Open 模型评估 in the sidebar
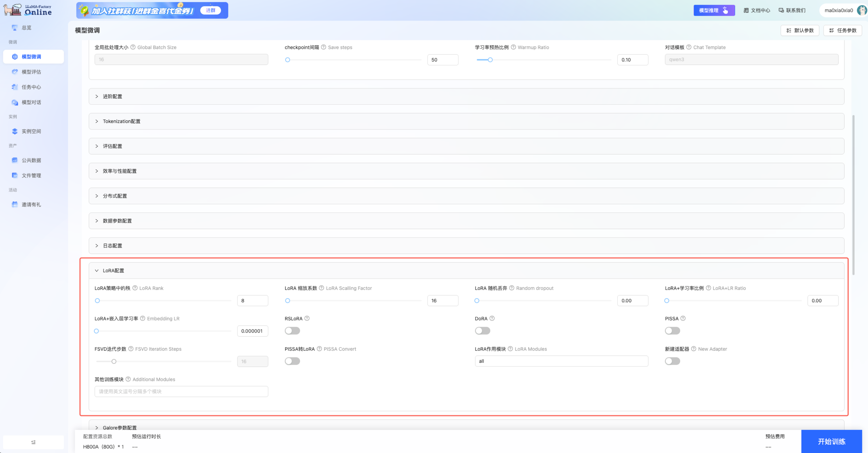The image size is (868, 453). point(31,72)
